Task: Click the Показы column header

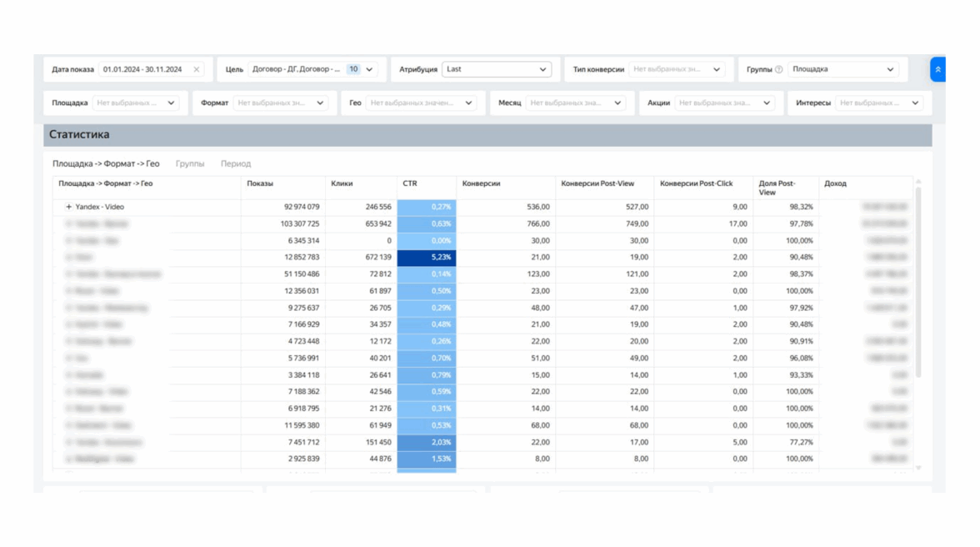Action: [260, 183]
